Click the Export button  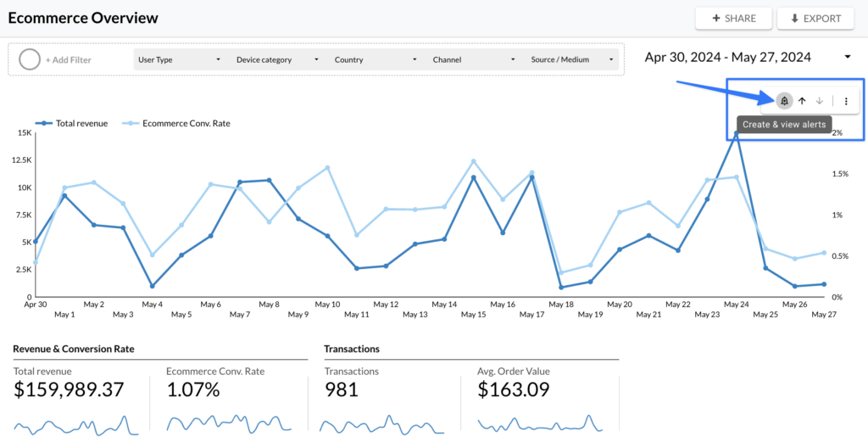click(x=815, y=19)
